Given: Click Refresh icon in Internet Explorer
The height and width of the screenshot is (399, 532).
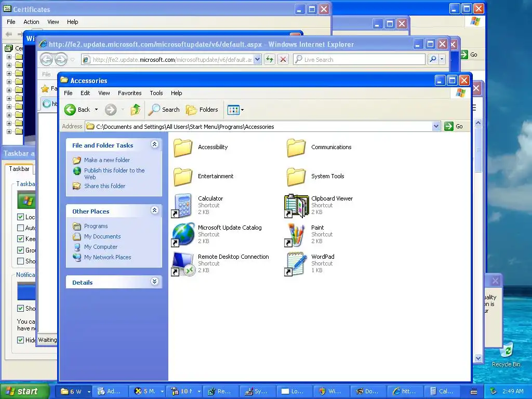Looking at the screenshot, I should tap(270, 59).
